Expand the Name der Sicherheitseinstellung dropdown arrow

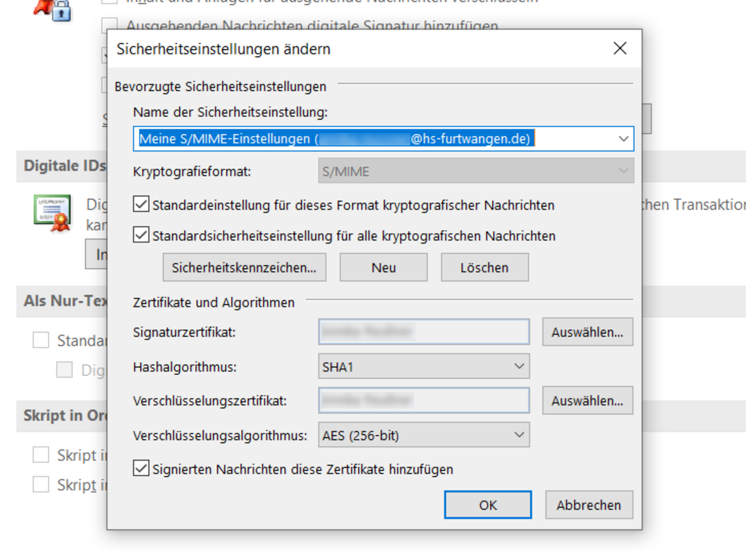point(623,138)
